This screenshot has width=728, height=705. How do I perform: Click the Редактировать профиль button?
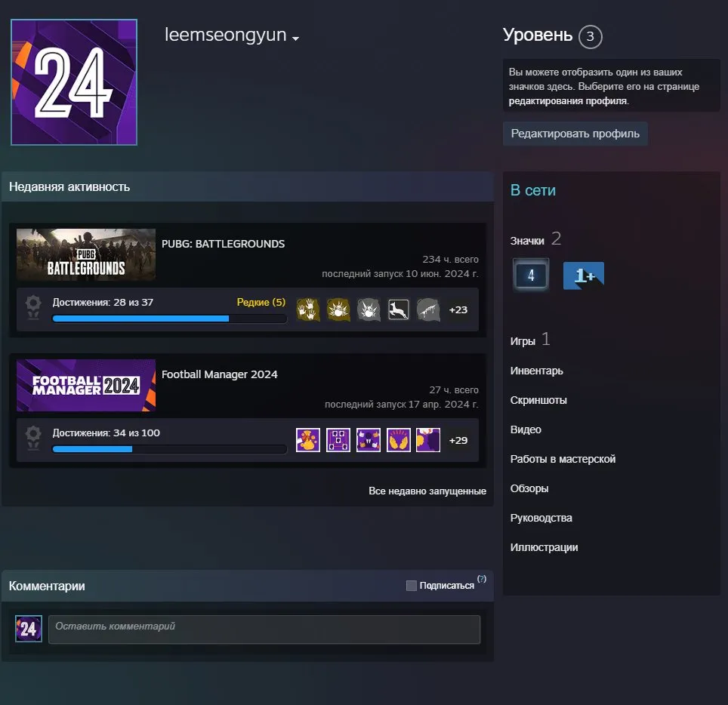point(575,134)
